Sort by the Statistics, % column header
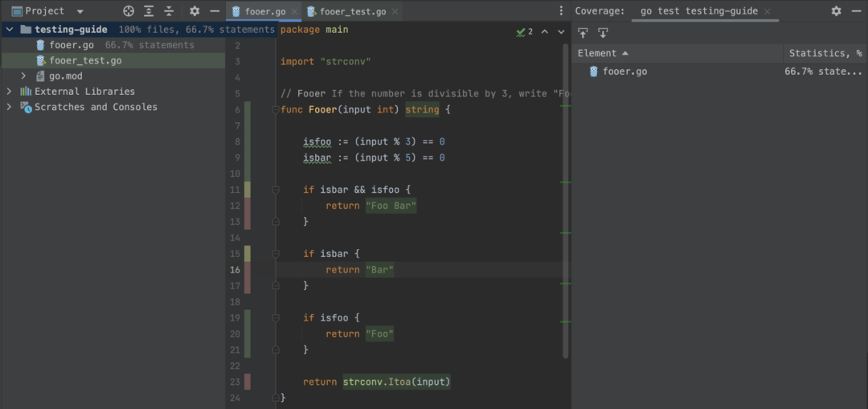Image resolution: width=868 pixels, height=409 pixels. click(825, 53)
